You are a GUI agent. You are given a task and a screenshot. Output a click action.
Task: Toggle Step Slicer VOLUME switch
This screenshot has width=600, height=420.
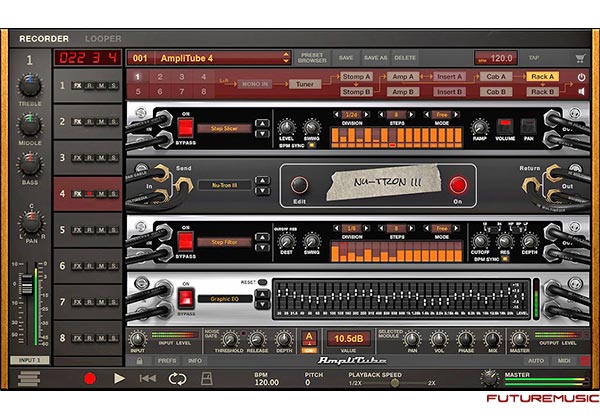[505, 127]
